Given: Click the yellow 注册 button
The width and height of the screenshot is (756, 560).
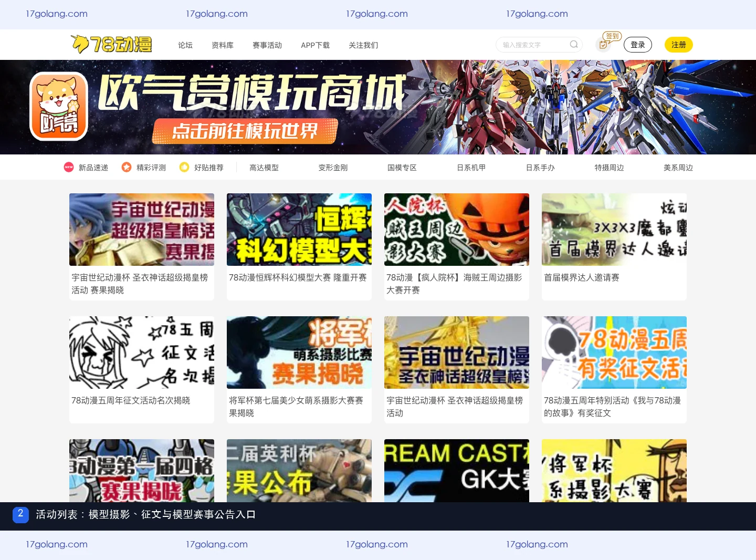Looking at the screenshot, I should click(679, 45).
